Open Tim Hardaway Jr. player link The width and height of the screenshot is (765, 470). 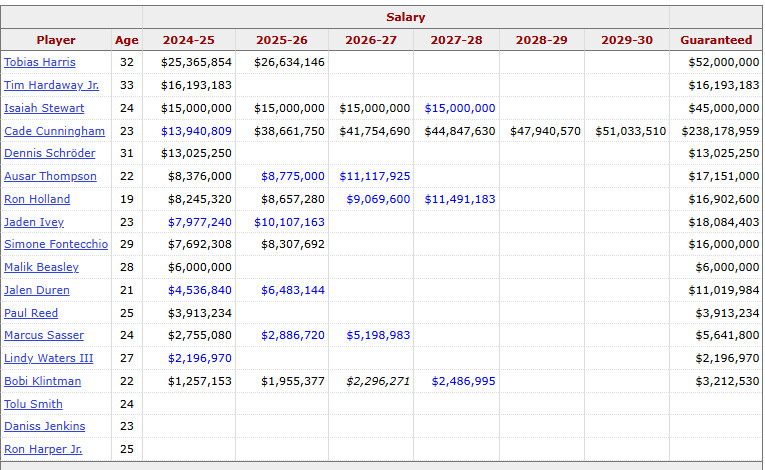(51, 85)
